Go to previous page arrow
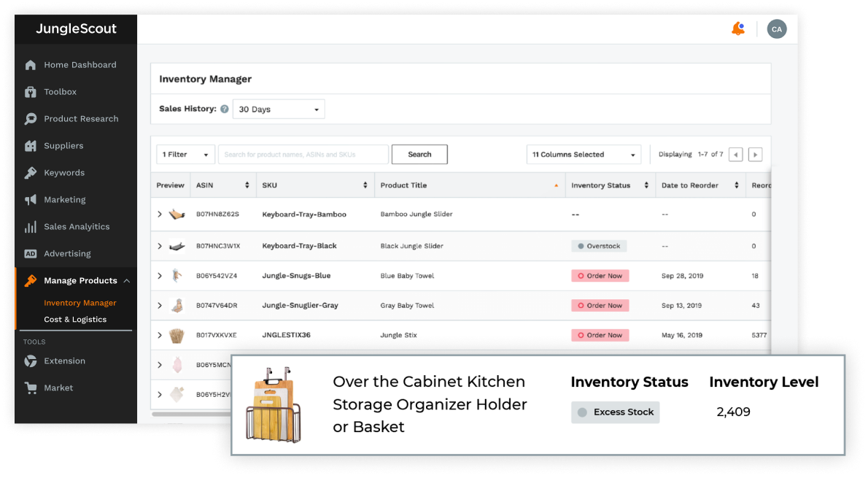This screenshot has width=868, height=478. coord(736,155)
